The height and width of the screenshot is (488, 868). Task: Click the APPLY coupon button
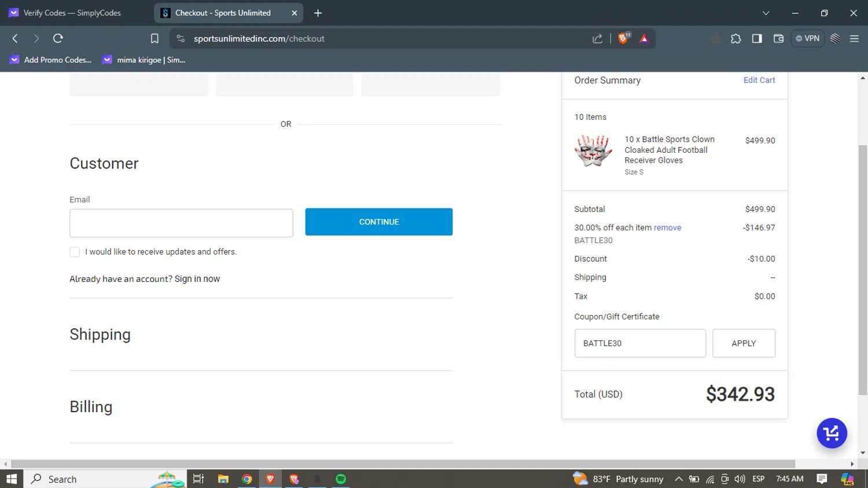click(744, 343)
